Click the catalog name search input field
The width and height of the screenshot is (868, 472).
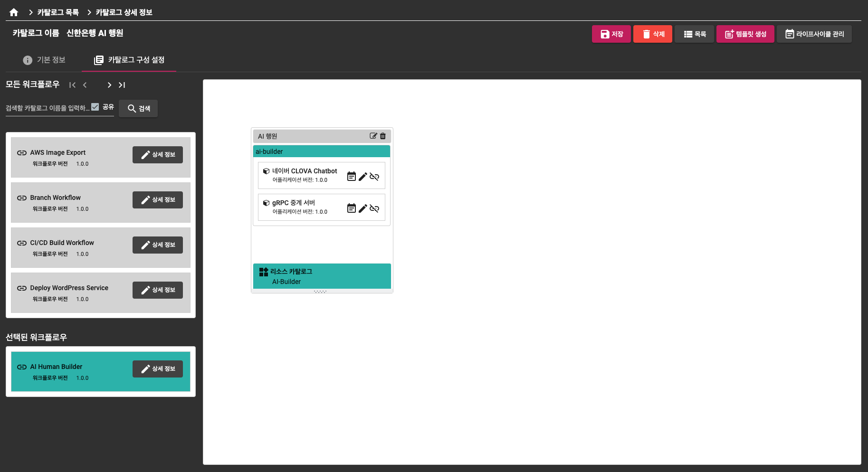(47, 108)
